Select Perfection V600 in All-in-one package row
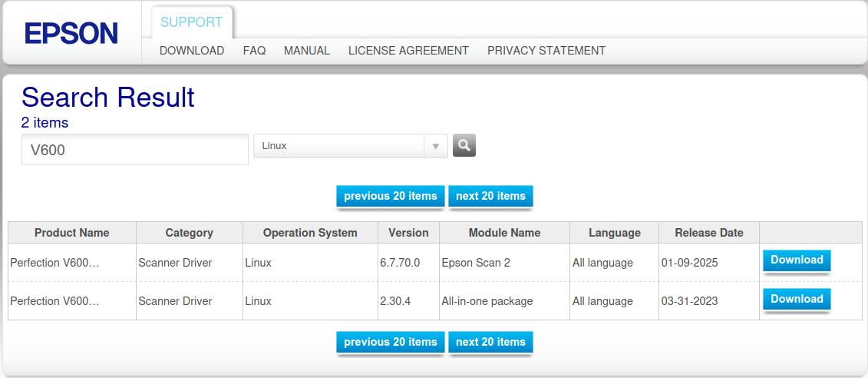Screen dimensions: 868x378 [54, 301]
